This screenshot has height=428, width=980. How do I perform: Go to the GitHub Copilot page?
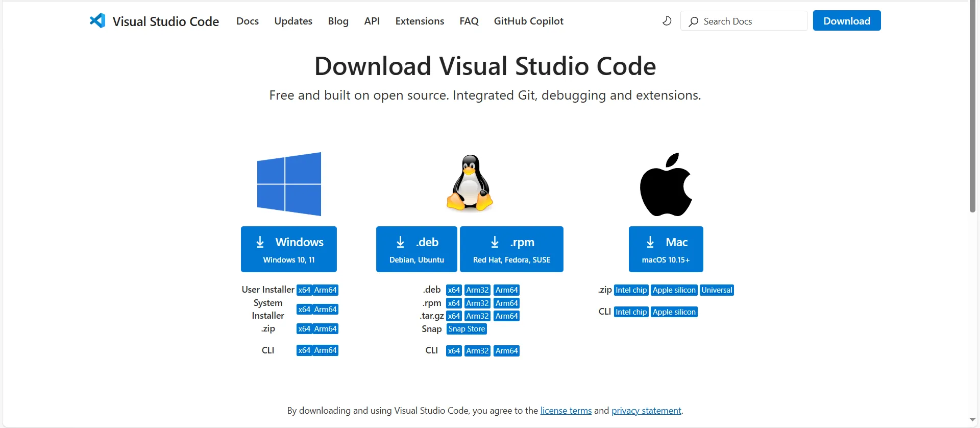pyautogui.click(x=528, y=21)
